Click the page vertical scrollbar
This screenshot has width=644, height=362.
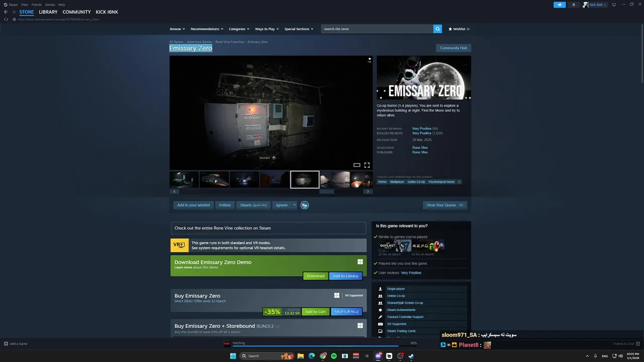[x=642, y=53]
